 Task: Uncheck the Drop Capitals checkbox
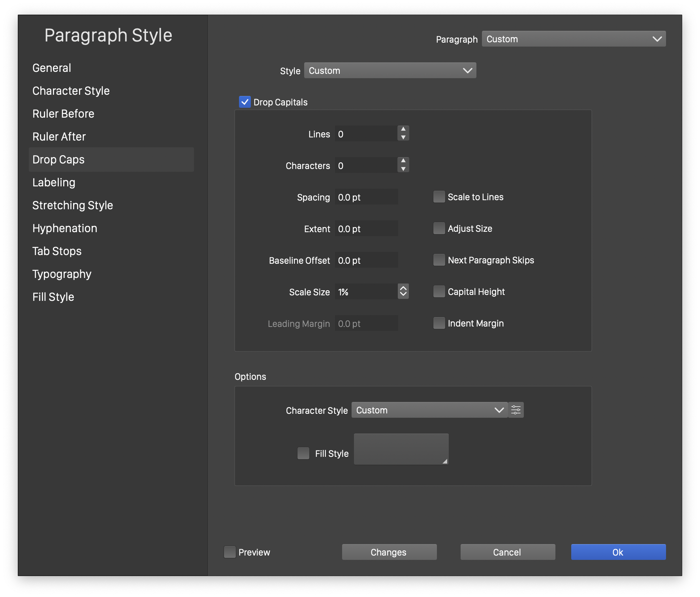245,102
